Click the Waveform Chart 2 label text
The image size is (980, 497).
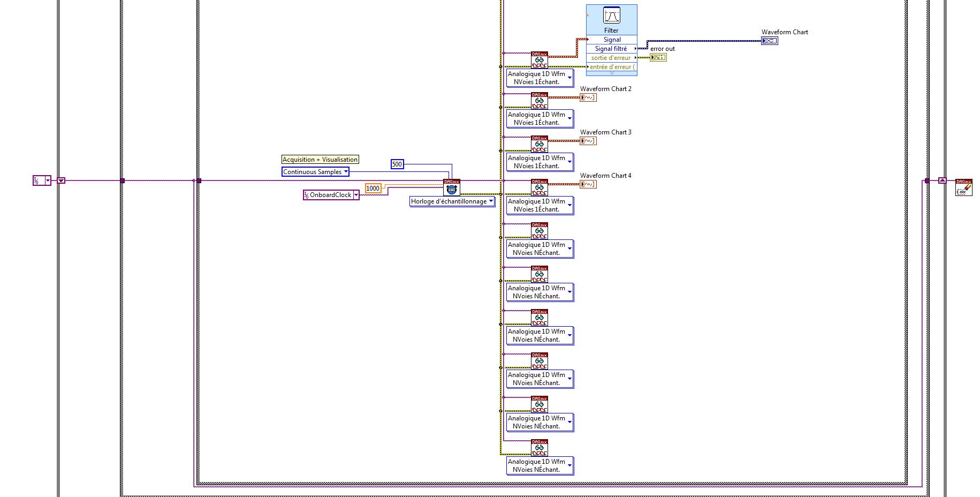point(606,89)
